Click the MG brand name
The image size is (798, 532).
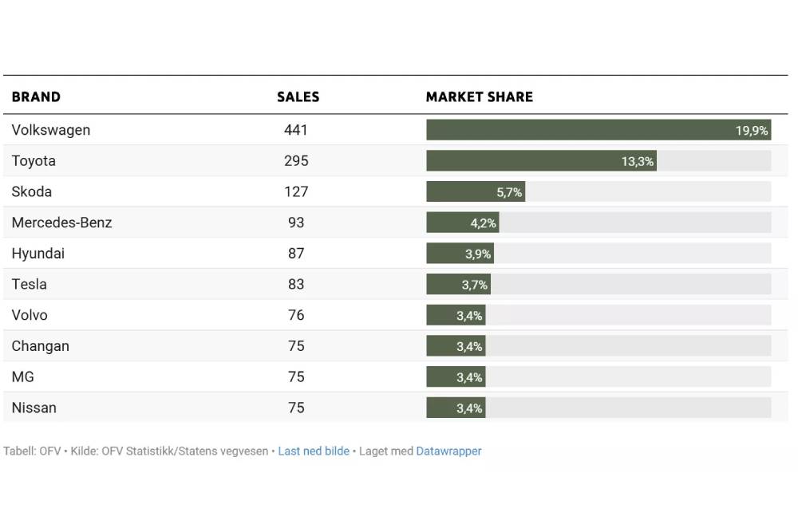[23, 377]
